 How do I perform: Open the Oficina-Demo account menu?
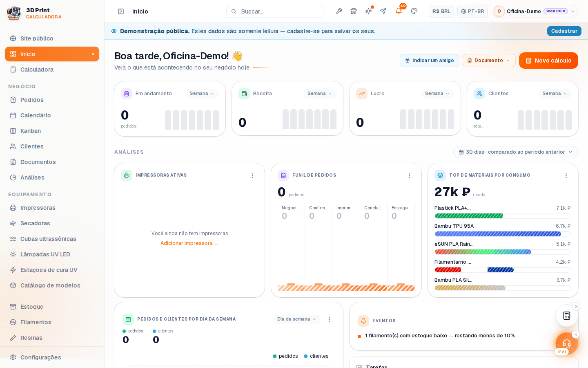pyautogui.click(x=535, y=11)
